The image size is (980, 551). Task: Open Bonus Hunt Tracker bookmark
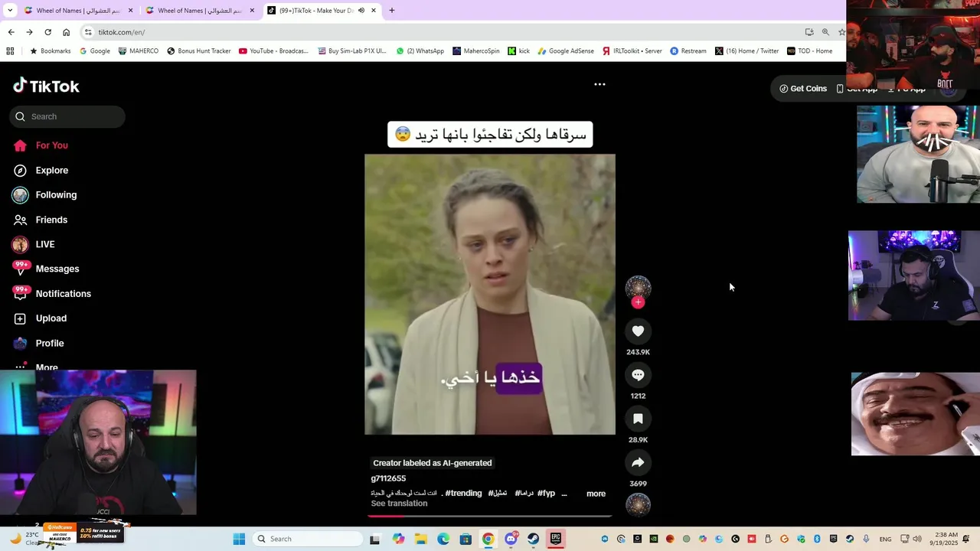[198, 51]
